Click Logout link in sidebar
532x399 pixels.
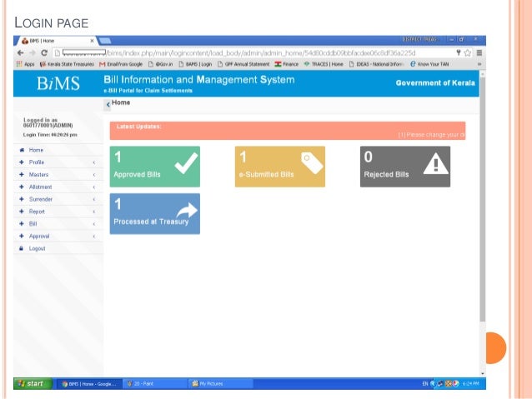click(37, 248)
